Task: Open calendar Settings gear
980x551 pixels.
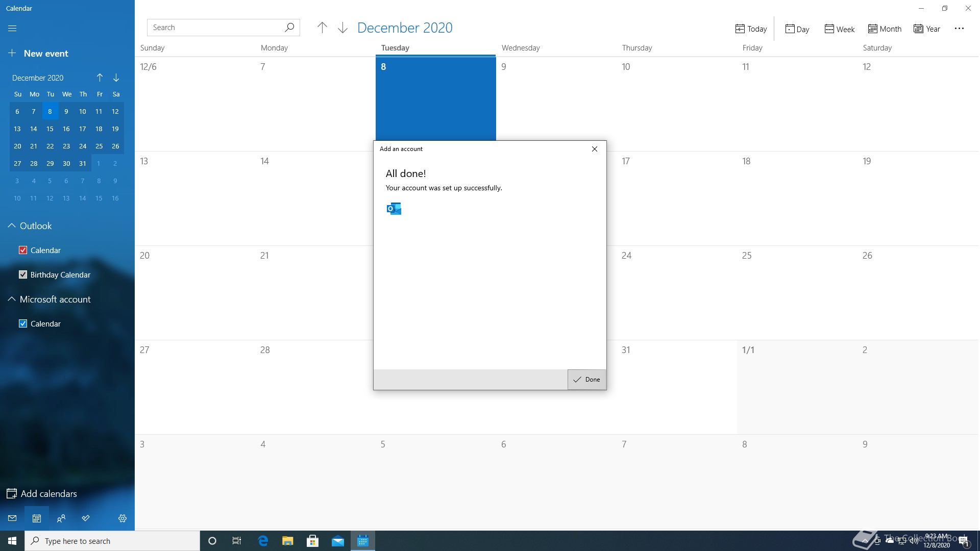Action: point(122,518)
